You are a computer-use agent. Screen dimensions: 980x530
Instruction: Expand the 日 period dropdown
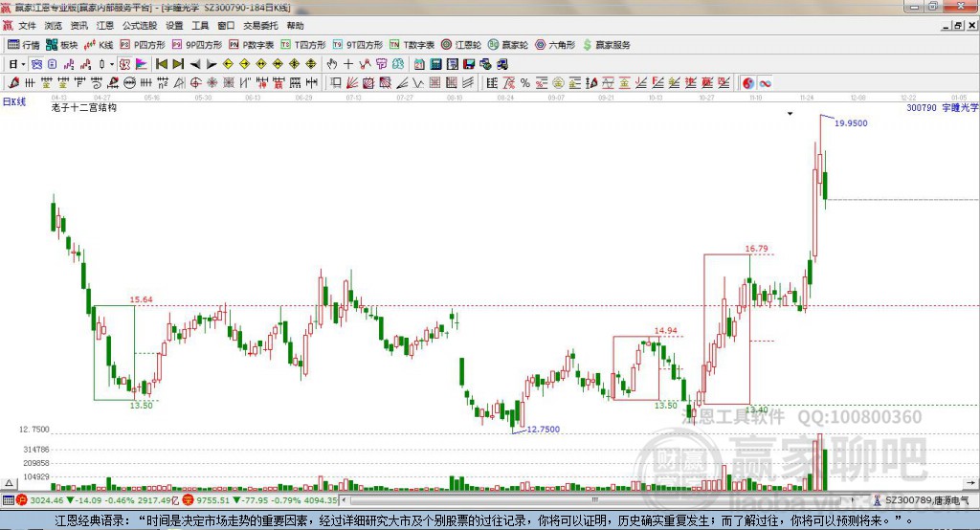pos(23,64)
